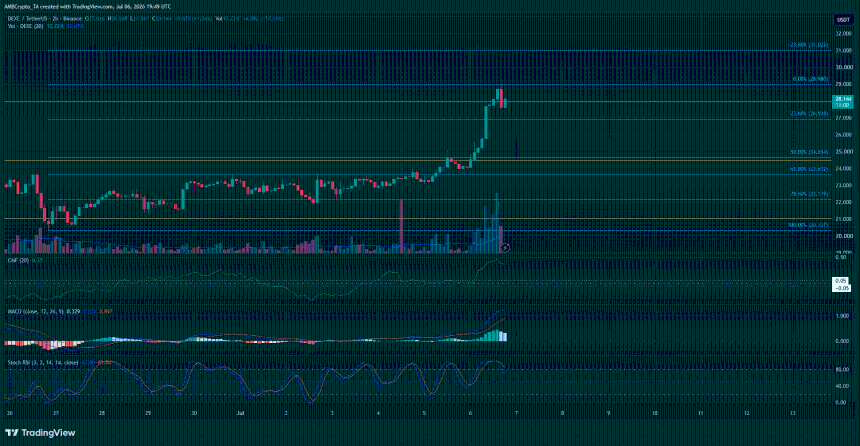
Task: Select the CMF (20) indicator legend
Action: pyautogui.click(x=18, y=261)
